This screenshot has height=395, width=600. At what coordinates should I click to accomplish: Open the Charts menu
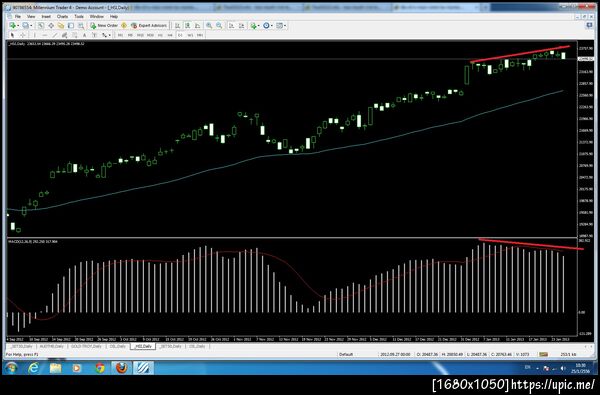pos(62,16)
